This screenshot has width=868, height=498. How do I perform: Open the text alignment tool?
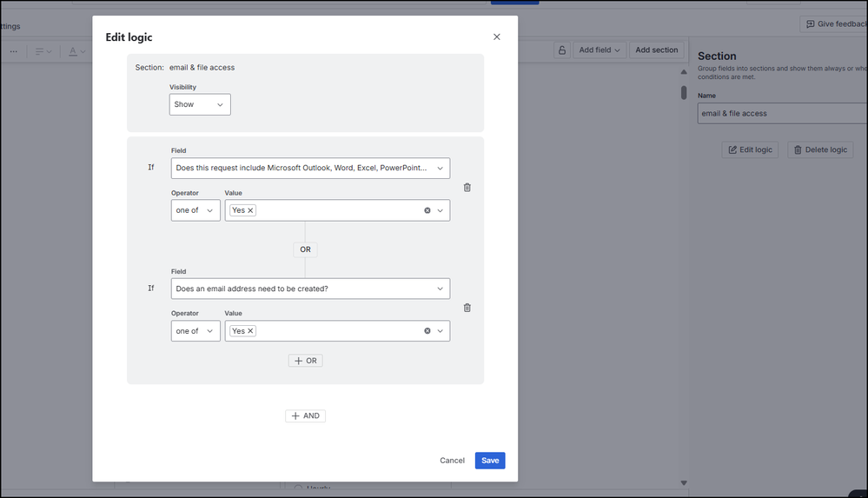[43, 51]
